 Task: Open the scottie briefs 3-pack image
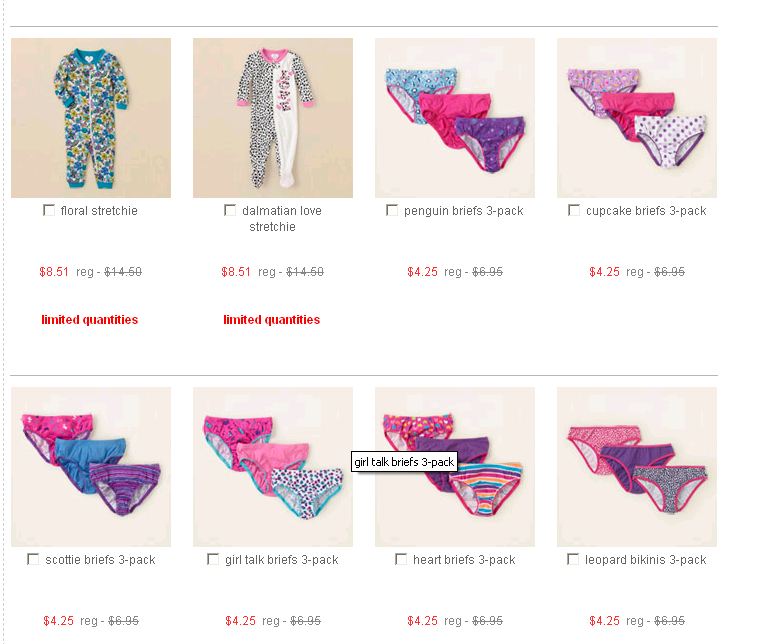coord(91,467)
